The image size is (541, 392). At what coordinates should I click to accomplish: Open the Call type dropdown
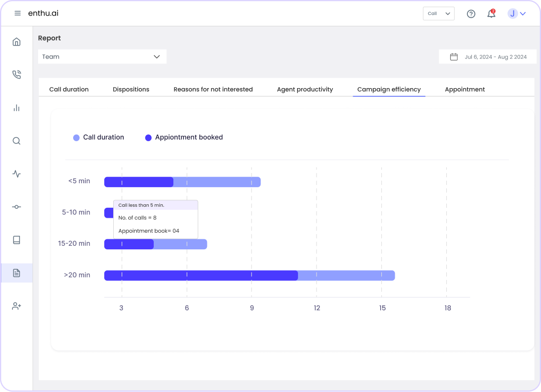438,14
